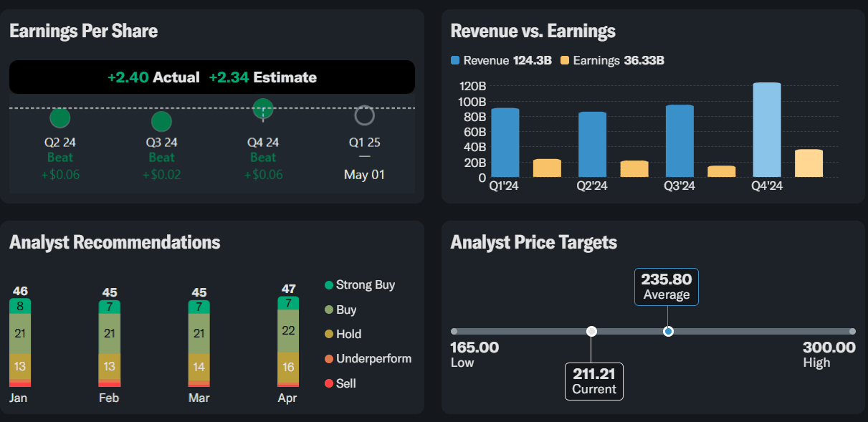The height and width of the screenshot is (422, 868).
Task: Click the Buy legend dot
Action: point(329,310)
